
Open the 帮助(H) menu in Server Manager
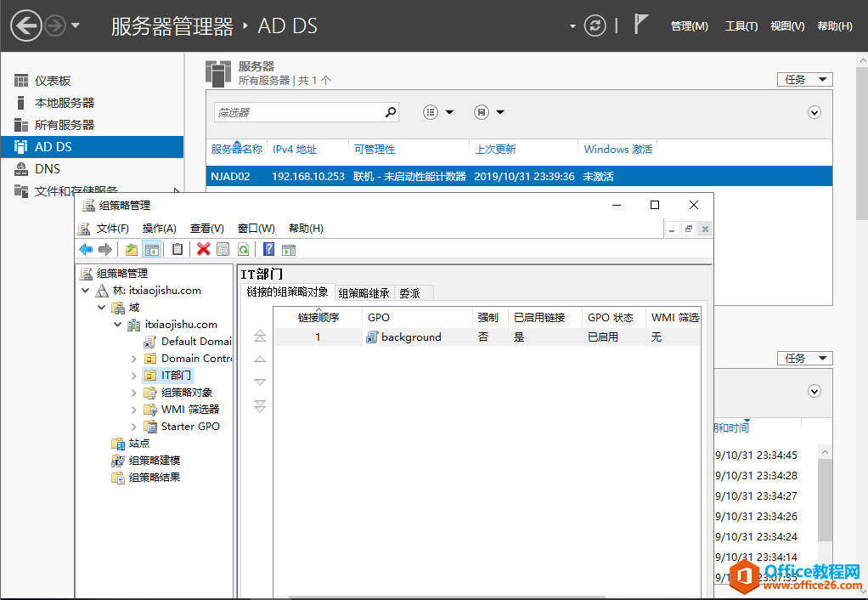click(835, 26)
